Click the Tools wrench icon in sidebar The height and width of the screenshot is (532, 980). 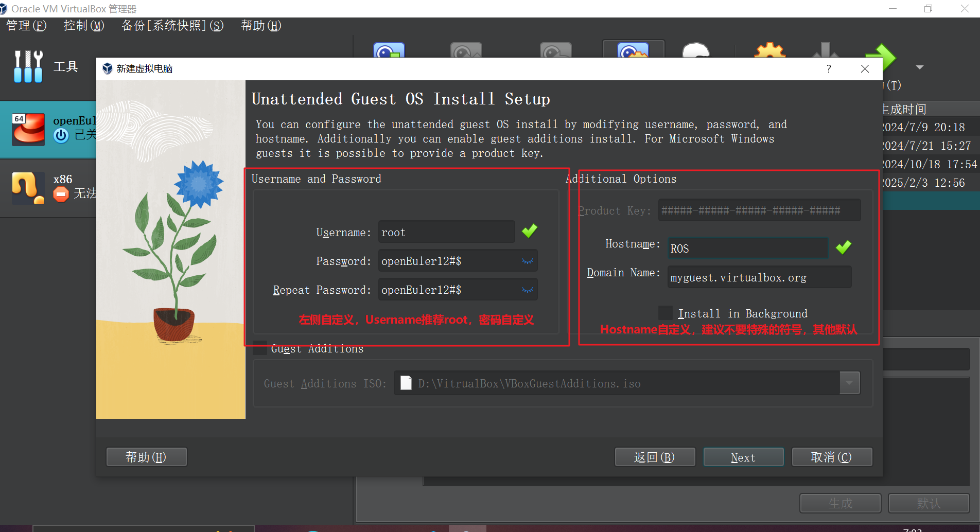tap(28, 67)
